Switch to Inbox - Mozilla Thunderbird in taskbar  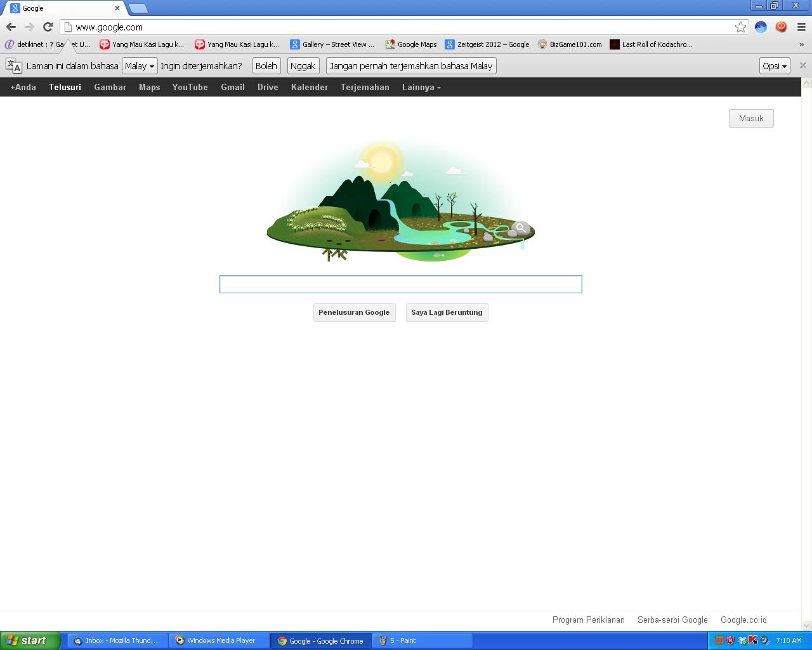point(117,640)
